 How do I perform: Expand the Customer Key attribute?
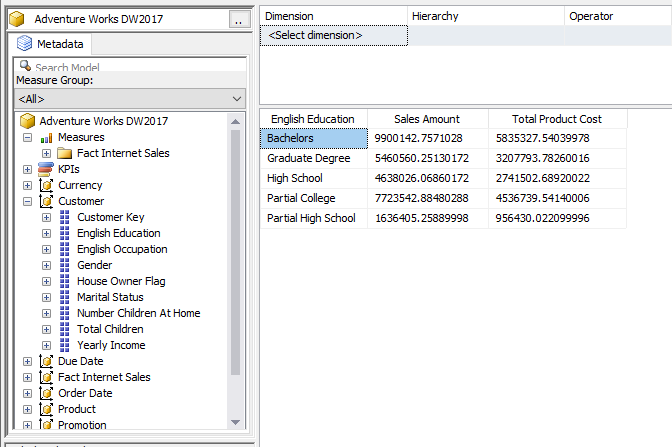(46, 218)
